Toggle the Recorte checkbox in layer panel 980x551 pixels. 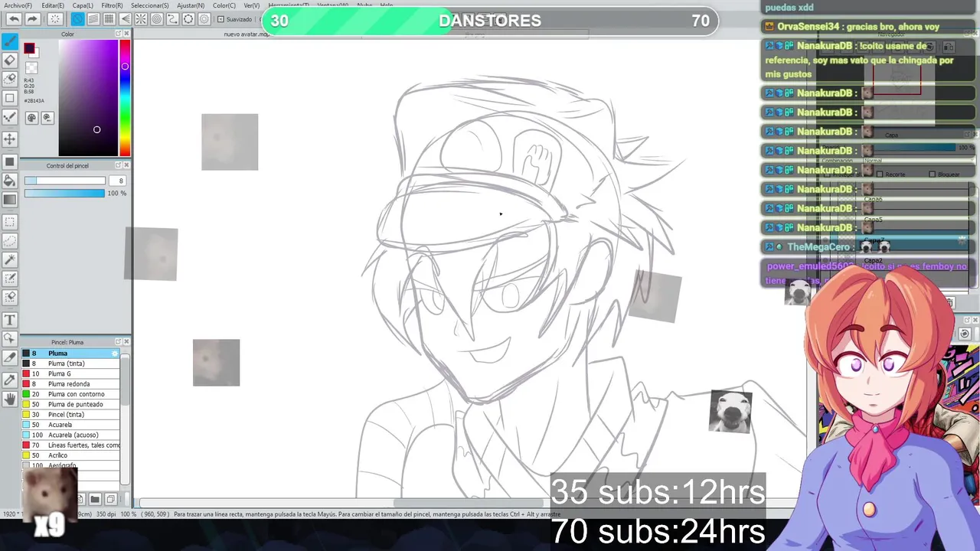pyautogui.click(x=880, y=174)
